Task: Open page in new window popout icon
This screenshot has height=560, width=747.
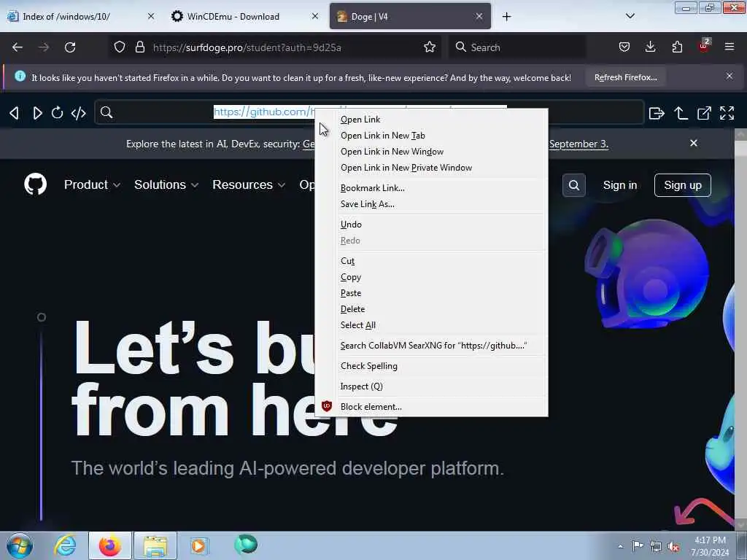Action: click(704, 113)
